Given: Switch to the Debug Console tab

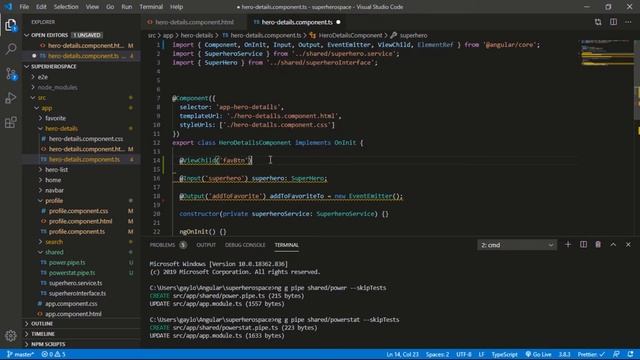Looking at the screenshot, I should pos(245,245).
